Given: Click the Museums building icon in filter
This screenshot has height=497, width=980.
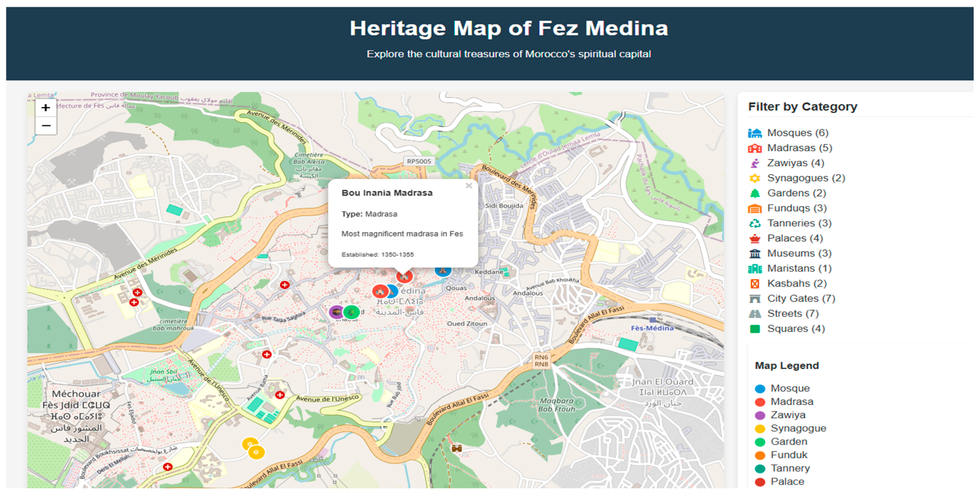Looking at the screenshot, I should pos(755,253).
